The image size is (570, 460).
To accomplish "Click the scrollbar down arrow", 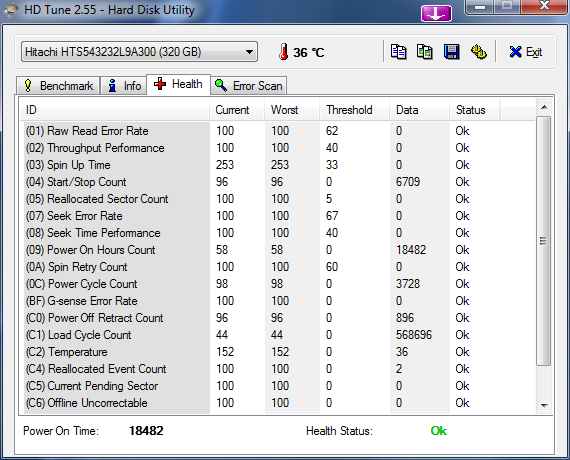I will pyautogui.click(x=544, y=405).
